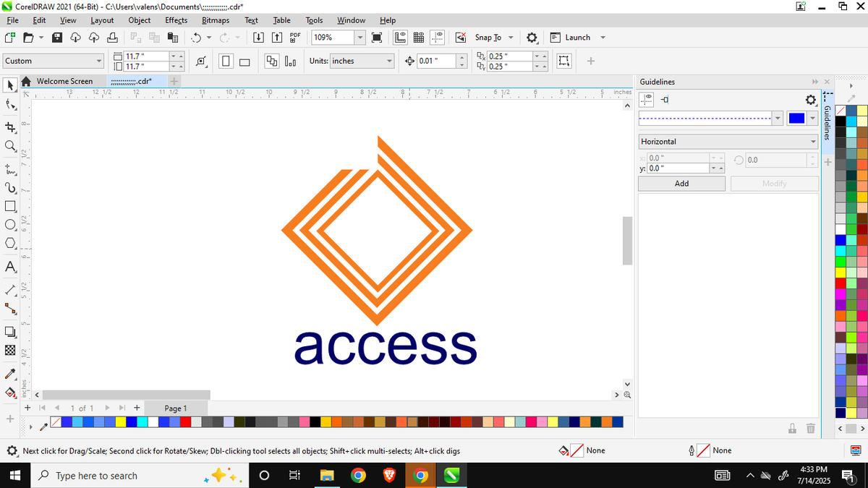Open the File menu
Image resolution: width=868 pixels, height=488 pixels.
pyautogui.click(x=13, y=20)
